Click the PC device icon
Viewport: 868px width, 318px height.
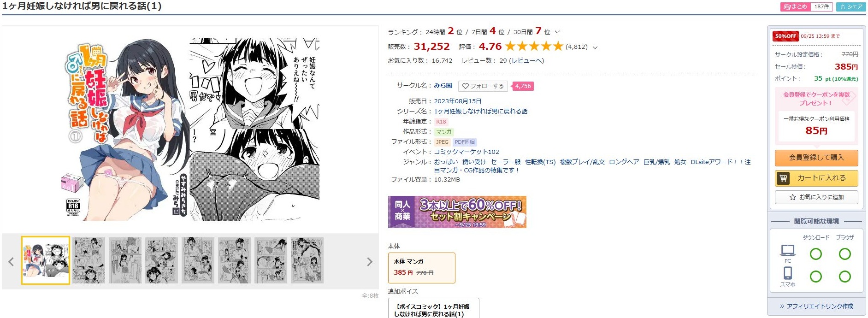click(788, 250)
